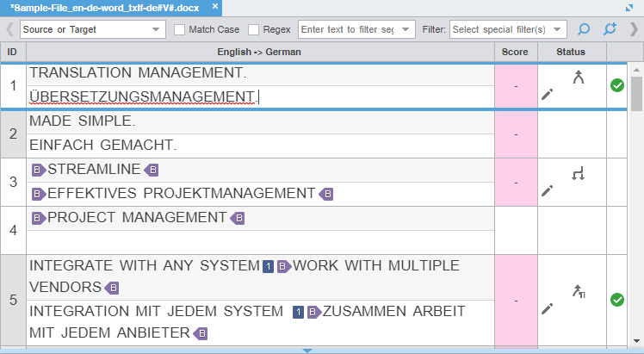Expand the bottom panel arrow

tap(307, 351)
